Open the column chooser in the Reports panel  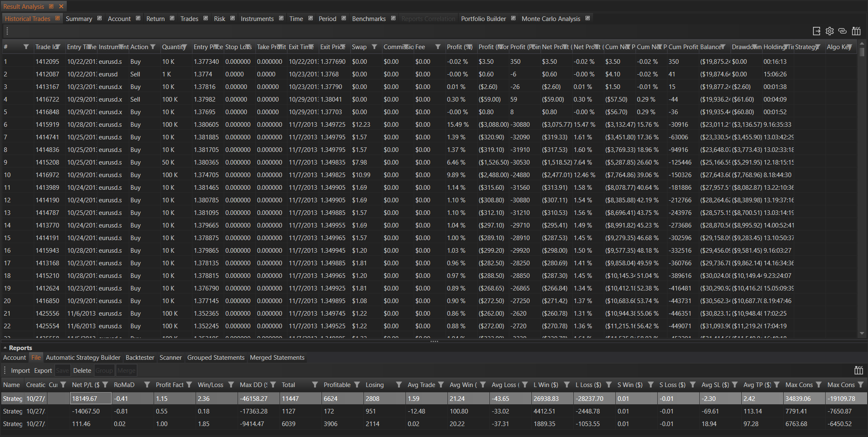click(x=859, y=370)
